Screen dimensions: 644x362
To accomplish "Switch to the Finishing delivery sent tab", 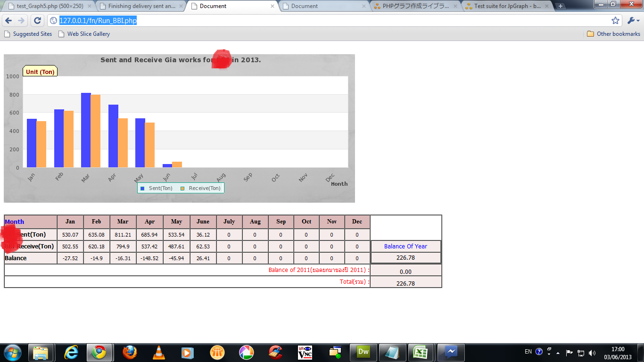I will click(x=140, y=6).
